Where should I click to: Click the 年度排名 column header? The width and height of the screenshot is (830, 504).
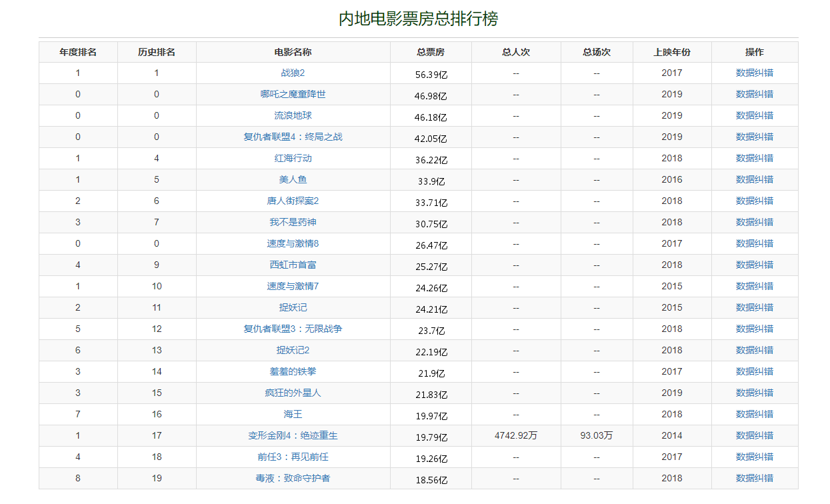[78, 52]
